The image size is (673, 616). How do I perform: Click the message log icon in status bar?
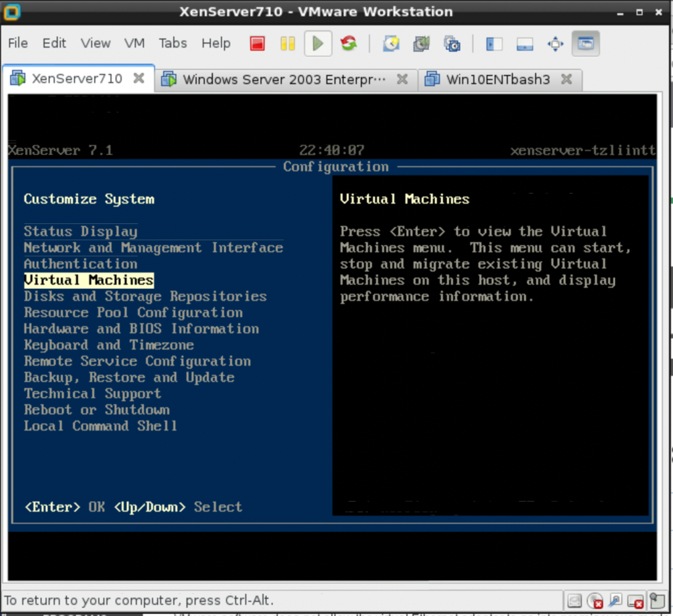[x=657, y=600]
